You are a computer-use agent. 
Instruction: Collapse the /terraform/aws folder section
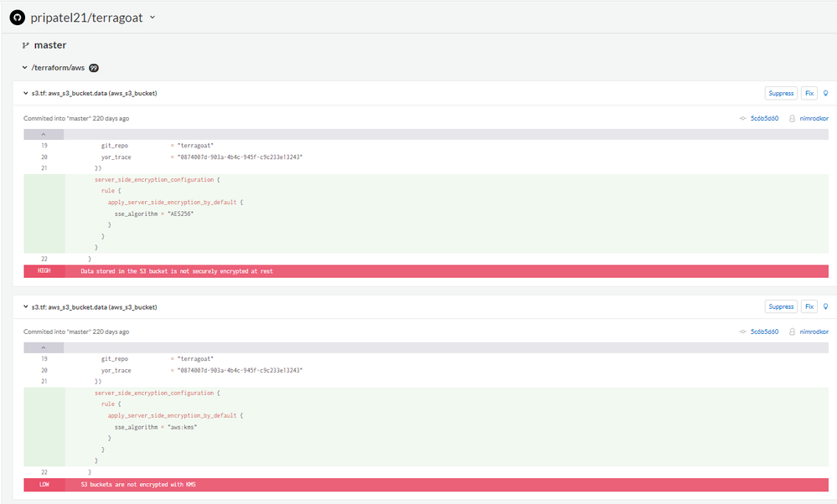pos(25,68)
